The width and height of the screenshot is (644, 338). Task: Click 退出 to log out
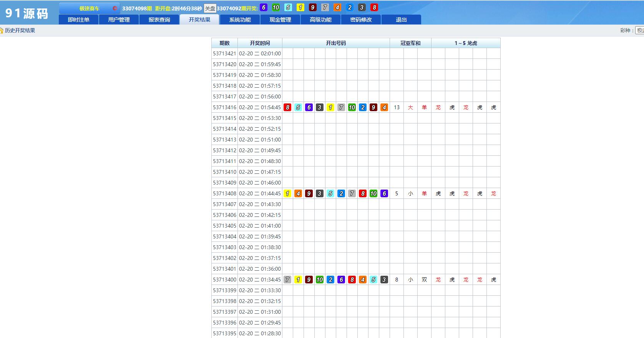pos(401,20)
